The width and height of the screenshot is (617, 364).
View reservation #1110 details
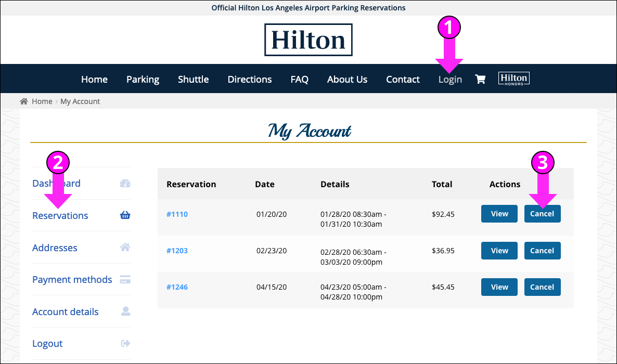[x=499, y=214]
